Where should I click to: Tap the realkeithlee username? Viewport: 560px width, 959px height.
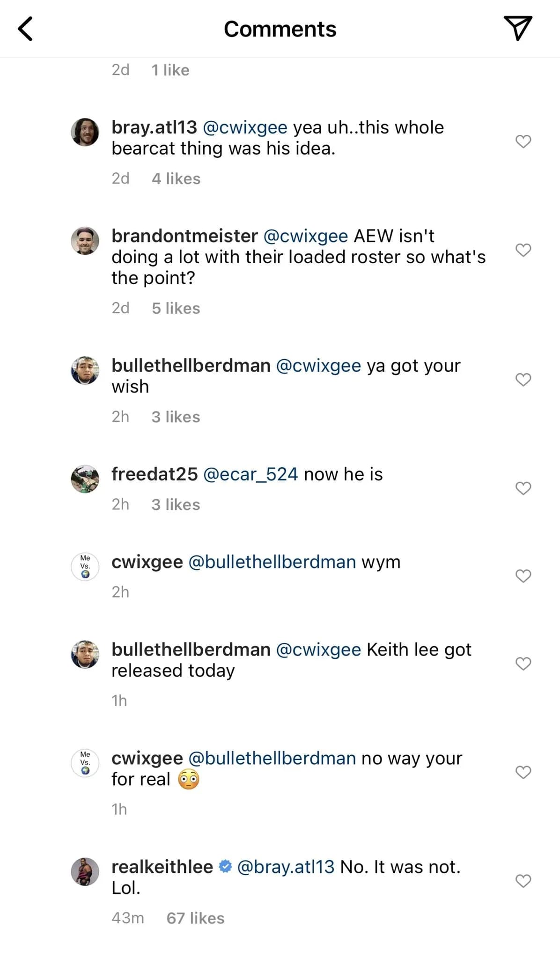coord(162,867)
